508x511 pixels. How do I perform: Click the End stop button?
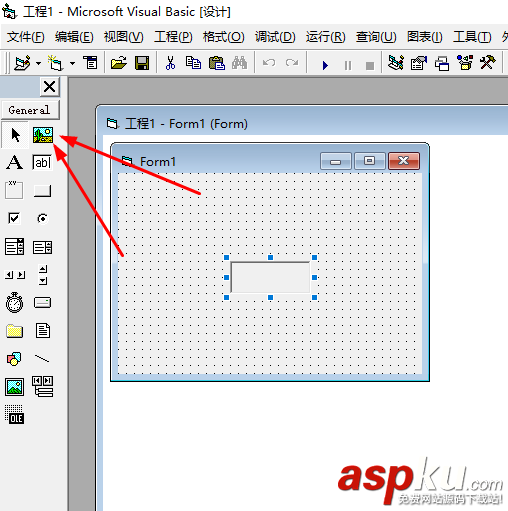[370, 66]
